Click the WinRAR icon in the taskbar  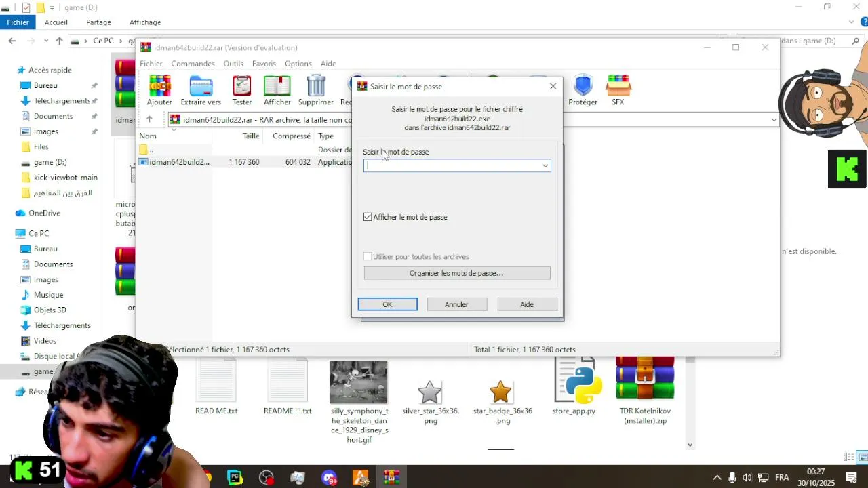coord(391,478)
